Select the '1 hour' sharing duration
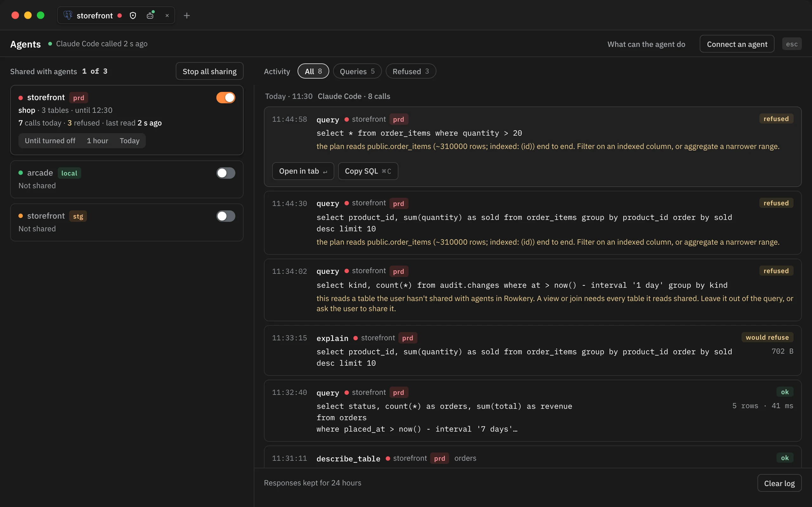 tap(97, 141)
